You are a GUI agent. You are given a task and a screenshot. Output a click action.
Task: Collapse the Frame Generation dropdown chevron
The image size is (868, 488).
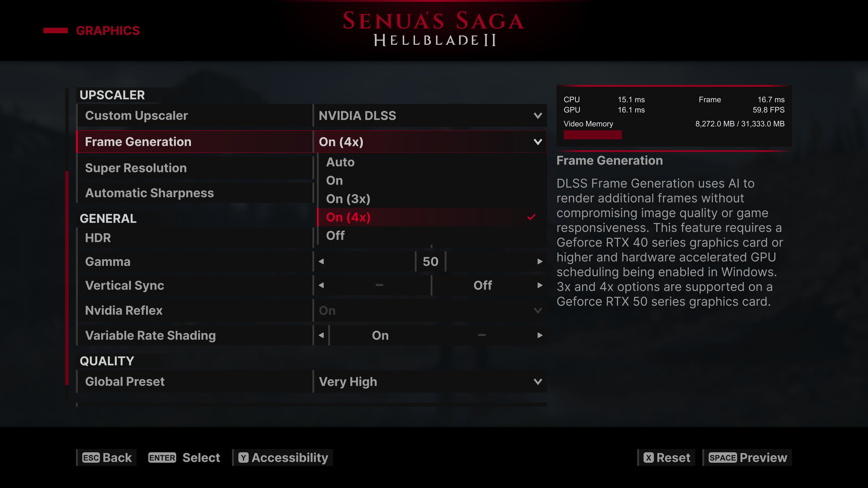tap(538, 142)
